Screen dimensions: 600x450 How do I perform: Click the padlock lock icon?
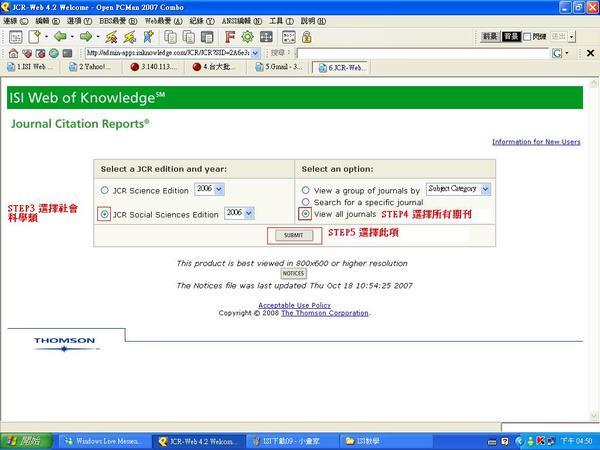click(307, 37)
